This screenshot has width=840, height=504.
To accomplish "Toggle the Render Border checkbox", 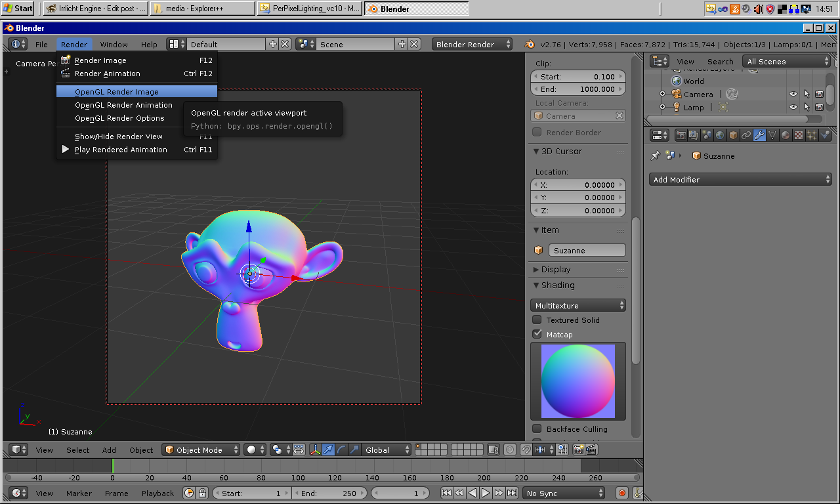I will click(537, 133).
